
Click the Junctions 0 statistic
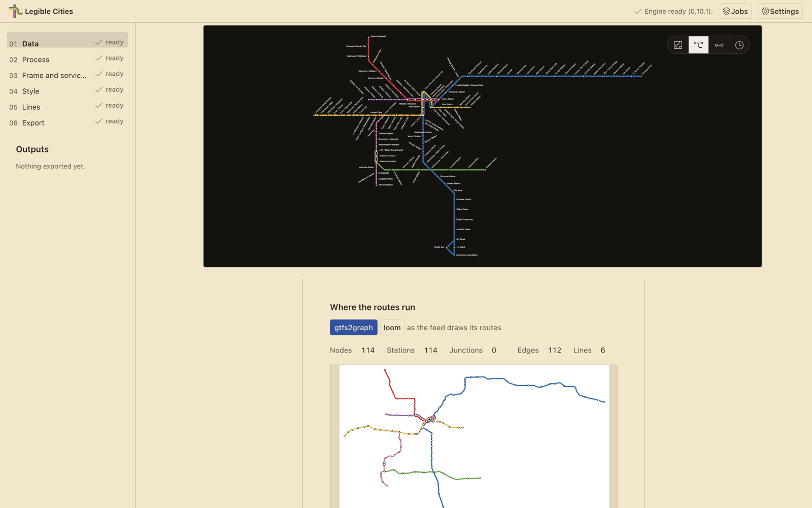tap(473, 351)
